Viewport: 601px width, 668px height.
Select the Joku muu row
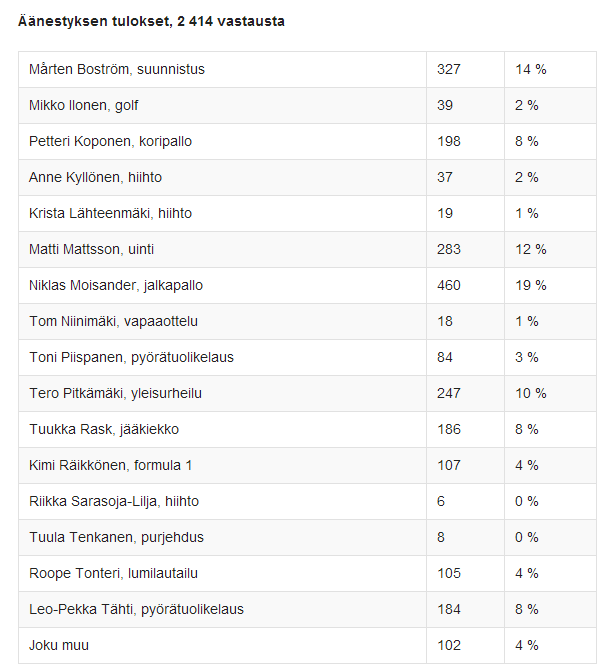click(x=307, y=645)
